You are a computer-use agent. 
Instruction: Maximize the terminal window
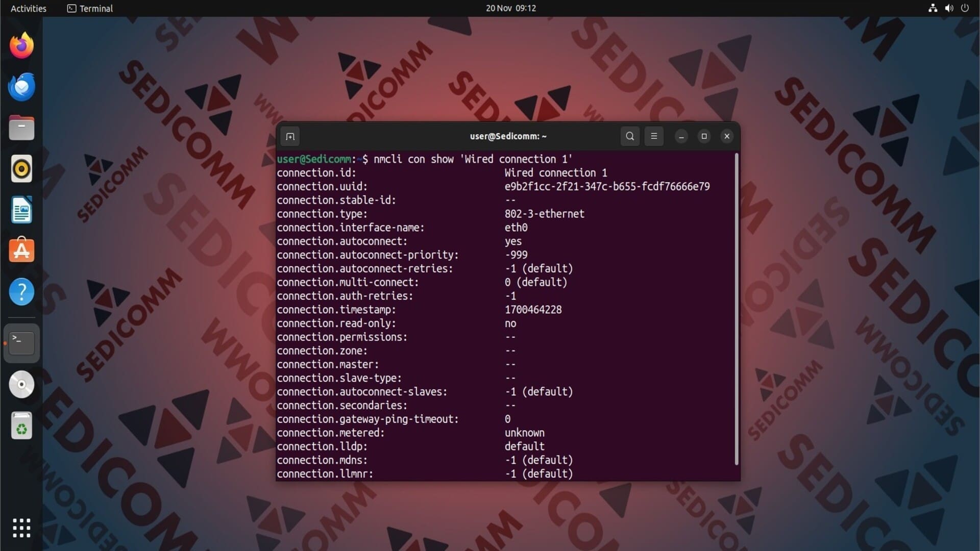click(x=704, y=136)
